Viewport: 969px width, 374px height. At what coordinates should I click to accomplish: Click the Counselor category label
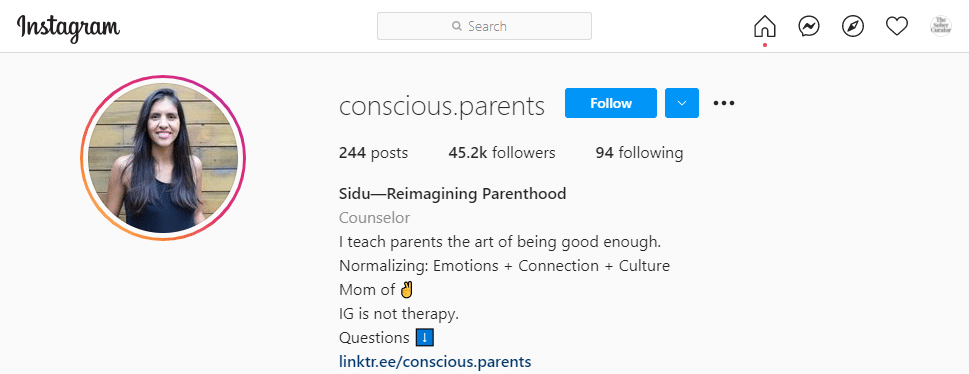pyautogui.click(x=374, y=218)
